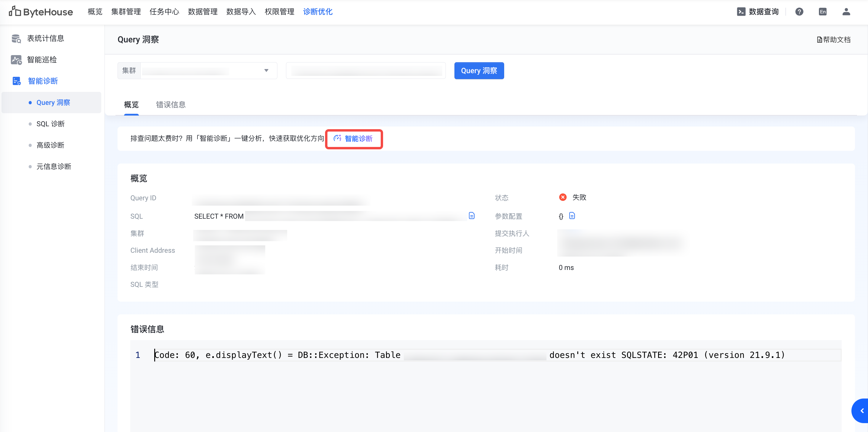
Task: Click the query ID input field
Action: click(366, 71)
